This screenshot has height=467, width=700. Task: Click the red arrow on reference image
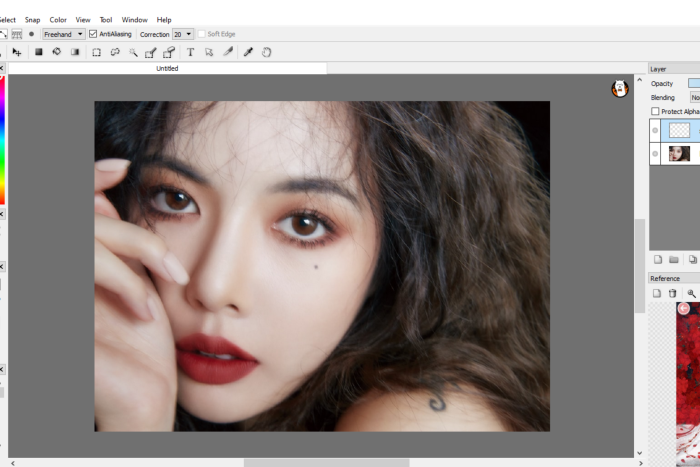tap(683, 309)
